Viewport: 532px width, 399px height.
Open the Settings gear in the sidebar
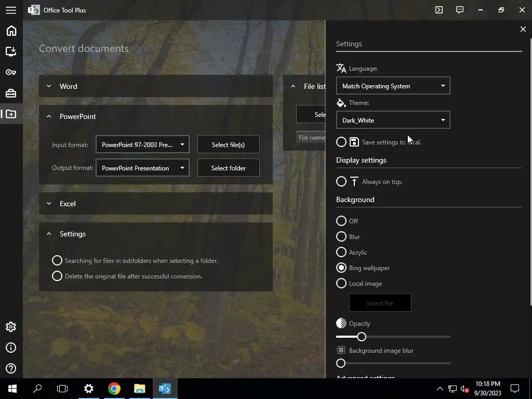(x=11, y=327)
